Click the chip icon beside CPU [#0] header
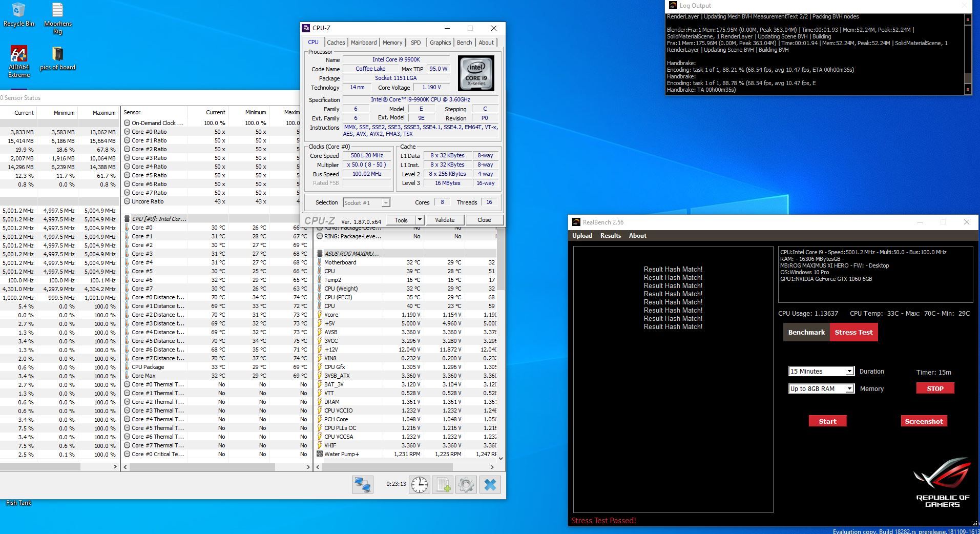980x534 pixels. (127, 219)
